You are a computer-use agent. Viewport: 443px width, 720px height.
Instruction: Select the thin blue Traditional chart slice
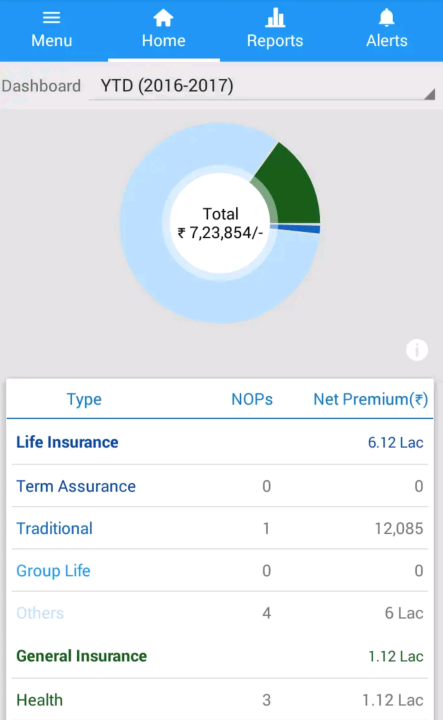click(296, 228)
